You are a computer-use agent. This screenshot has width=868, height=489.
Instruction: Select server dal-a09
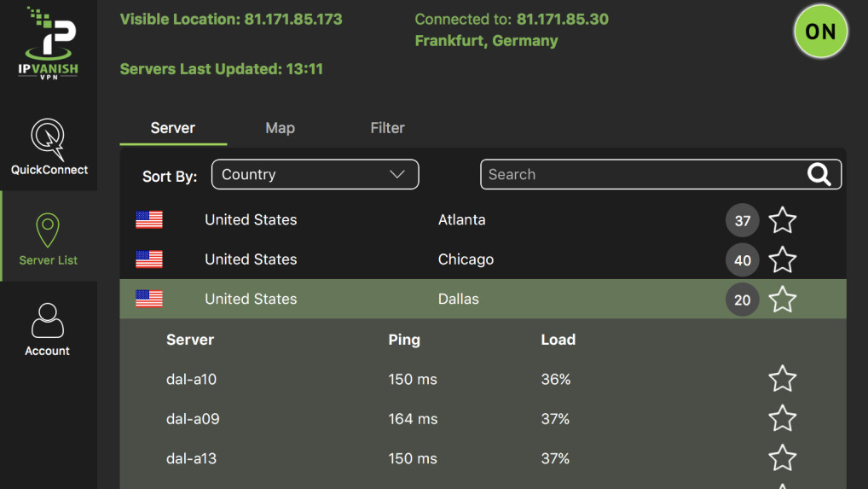[x=483, y=419]
